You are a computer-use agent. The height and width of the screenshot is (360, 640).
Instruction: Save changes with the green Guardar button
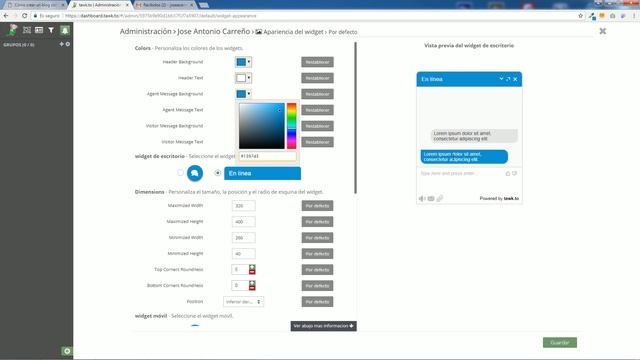[x=560, y=342]
